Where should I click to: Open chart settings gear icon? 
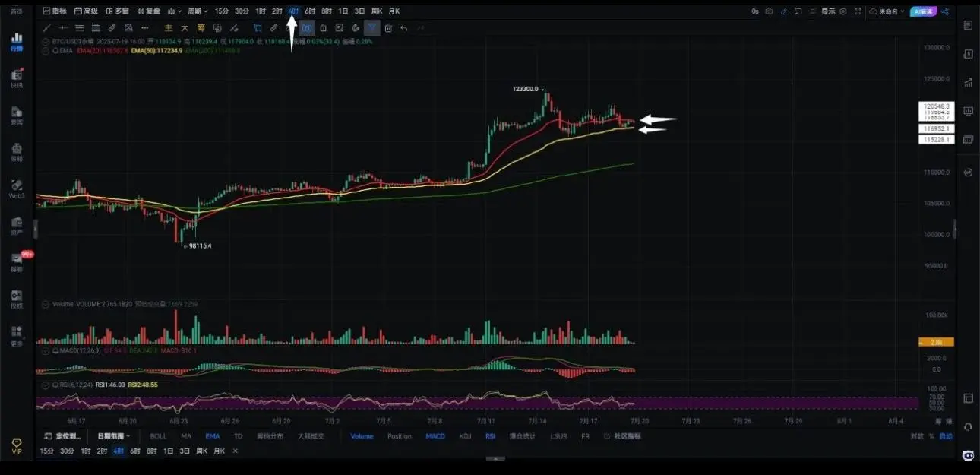[x=843, y=11]
